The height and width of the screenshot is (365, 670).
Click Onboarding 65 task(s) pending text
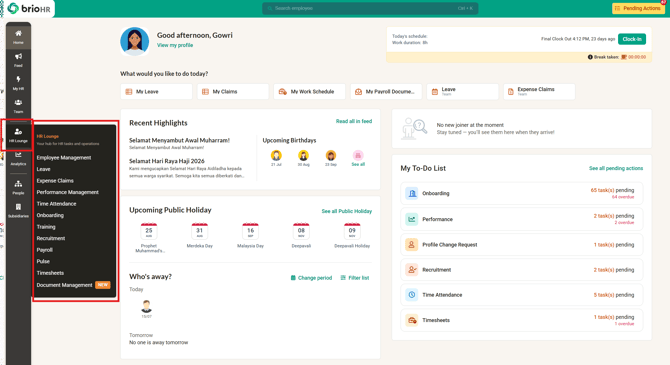coord(612,190)
